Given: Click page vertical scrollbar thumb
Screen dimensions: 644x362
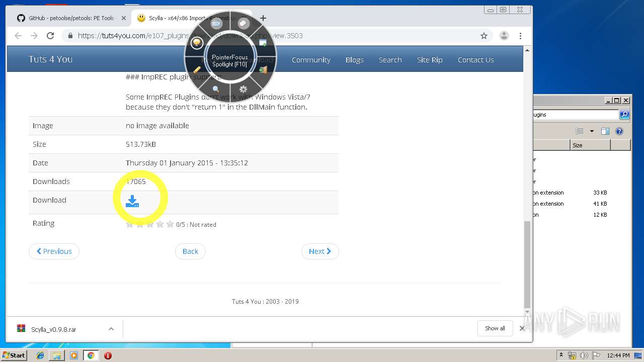Looking at the screenshot, I should 527,264.
